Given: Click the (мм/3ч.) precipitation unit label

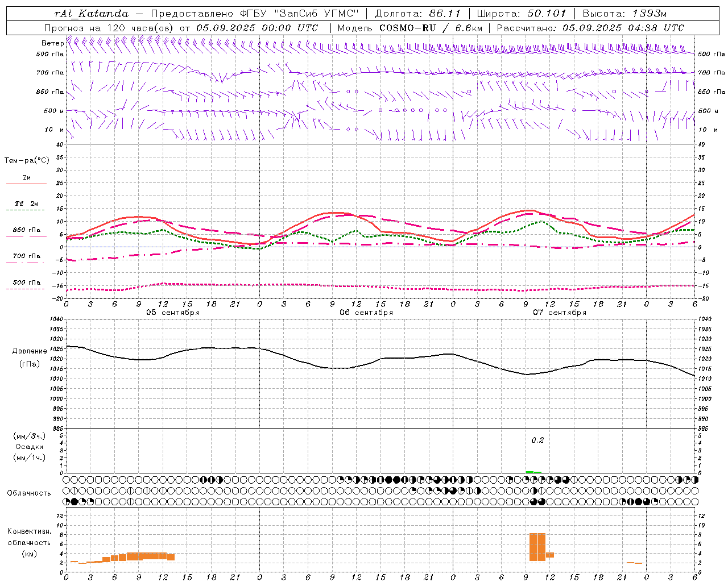Looking at the screenshot, I should [x=30, y=436].
